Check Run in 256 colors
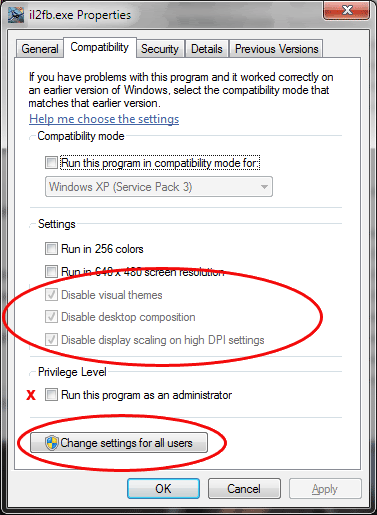 (x=51, y=249)
